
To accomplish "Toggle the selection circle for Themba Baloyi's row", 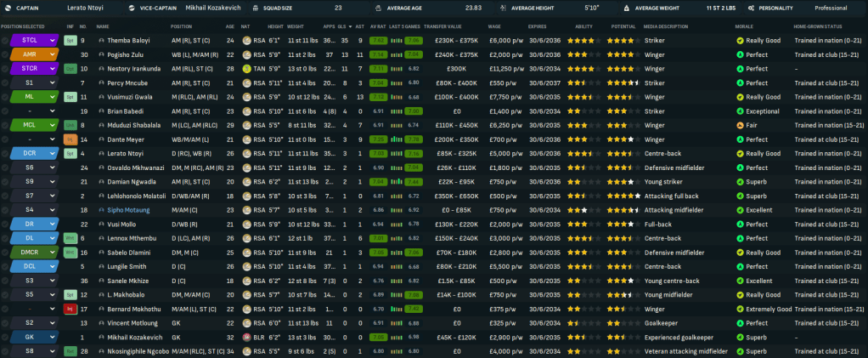I will [x=5, y=40].
